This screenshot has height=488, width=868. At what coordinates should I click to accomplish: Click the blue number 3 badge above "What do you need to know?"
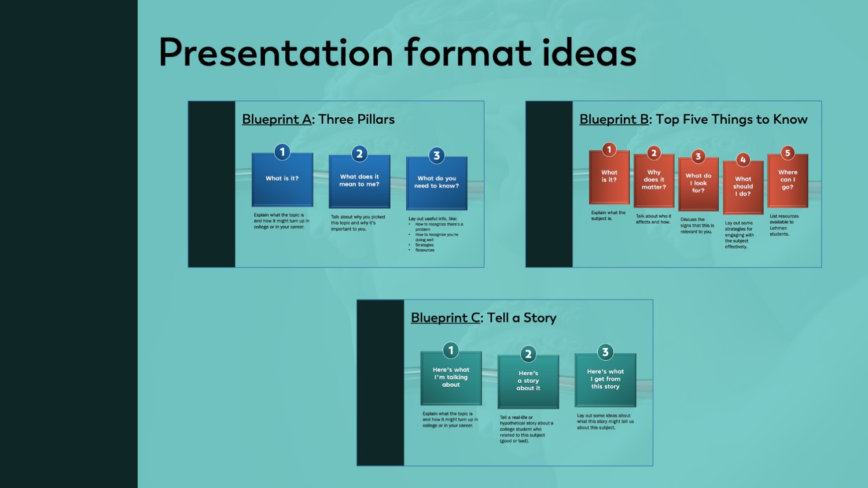pyautogui.click(x=437, y=155)
